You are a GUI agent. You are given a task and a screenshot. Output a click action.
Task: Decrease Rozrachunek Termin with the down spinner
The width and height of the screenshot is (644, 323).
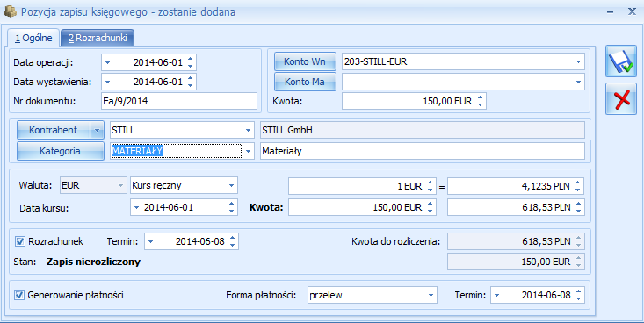(233, 245)
